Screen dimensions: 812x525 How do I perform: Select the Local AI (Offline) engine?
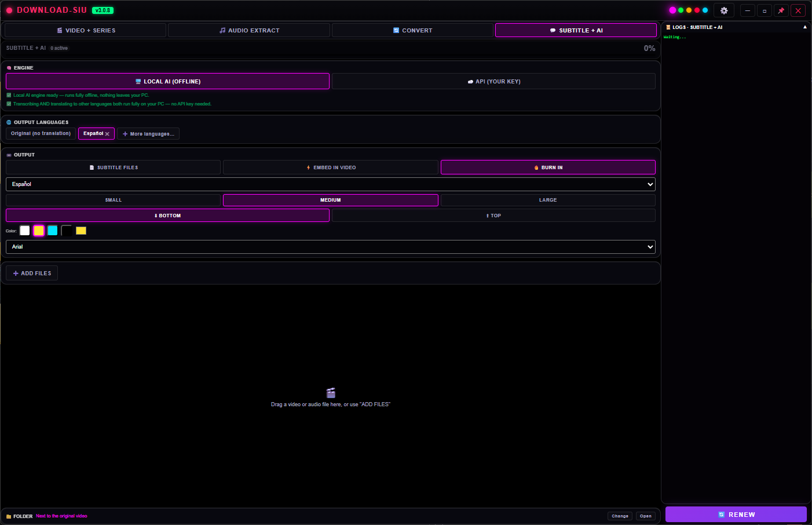[x=168, y=81]
